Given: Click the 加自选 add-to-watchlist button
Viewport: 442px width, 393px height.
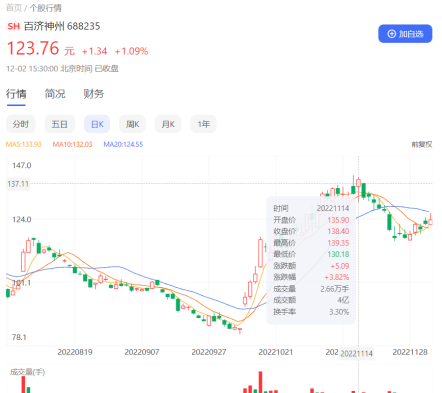Looking at the screenshot, I should (405, 34).
